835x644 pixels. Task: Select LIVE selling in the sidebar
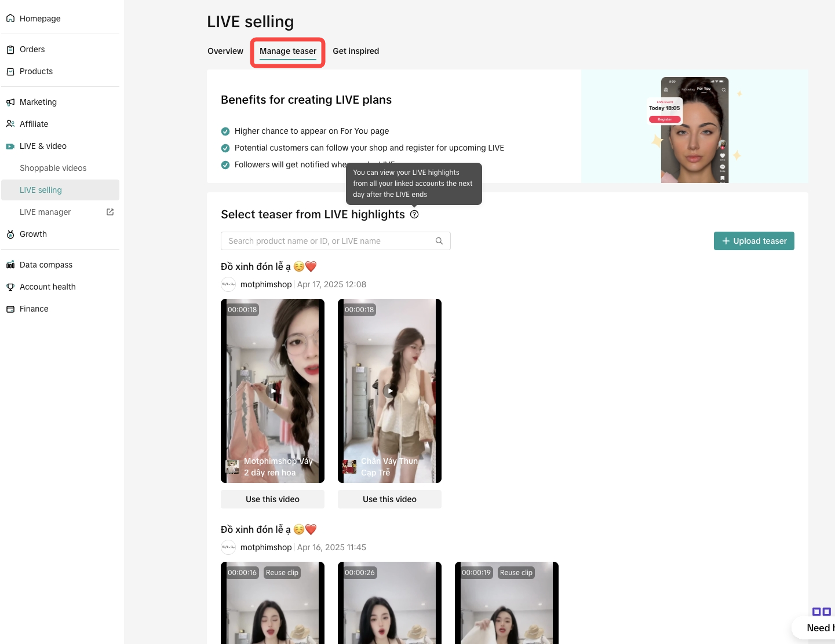[60, 190]
